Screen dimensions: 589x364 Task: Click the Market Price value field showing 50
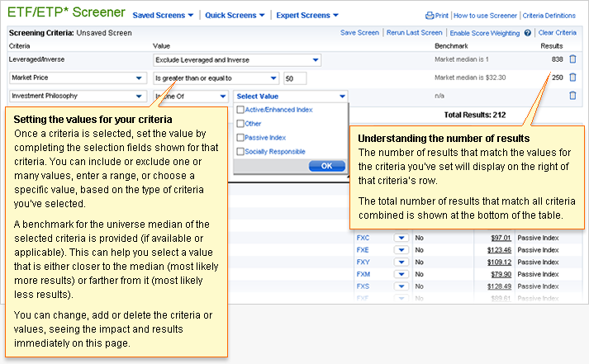(294, 78)
